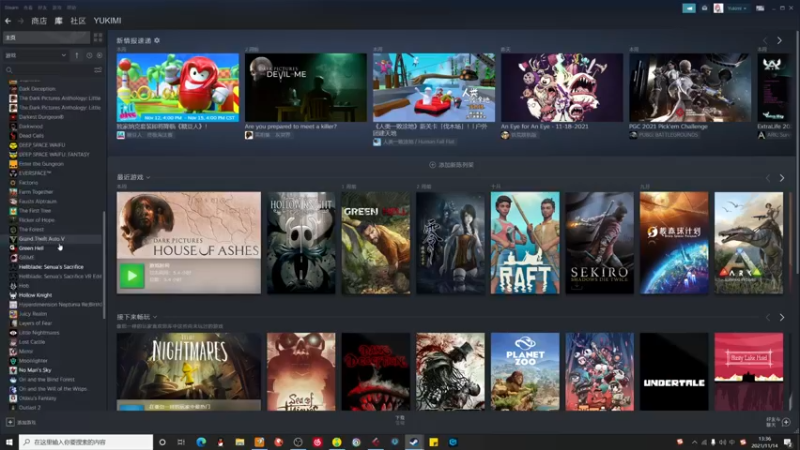Advance play-next shelf right arrow
This screenshot has height=450, width=800.
tap(782, 317)
